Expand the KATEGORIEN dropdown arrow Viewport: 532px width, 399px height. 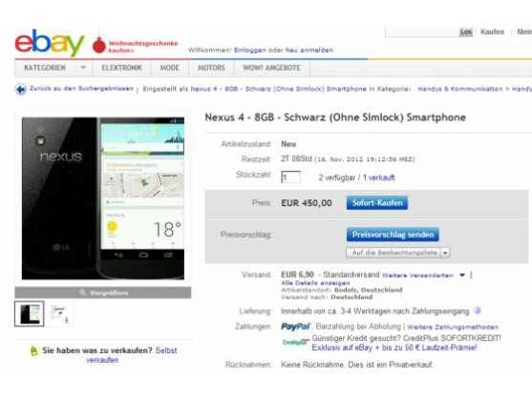(83, 68)
